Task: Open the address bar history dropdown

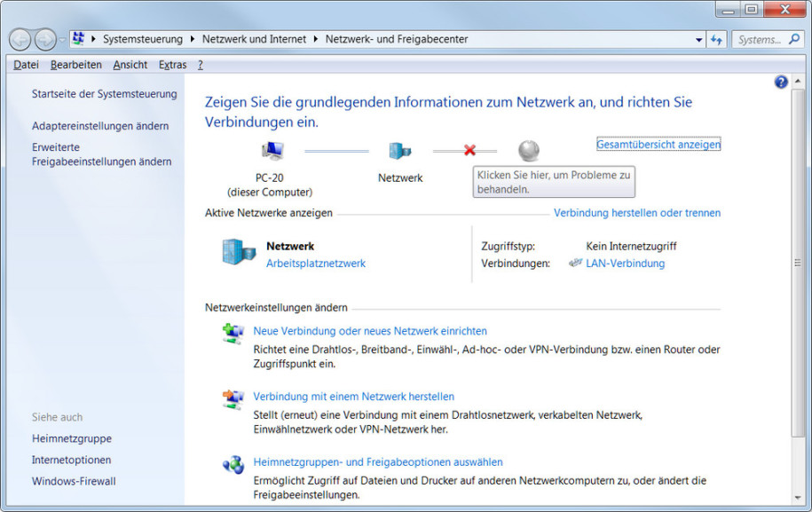Action: tap(698, 40)
